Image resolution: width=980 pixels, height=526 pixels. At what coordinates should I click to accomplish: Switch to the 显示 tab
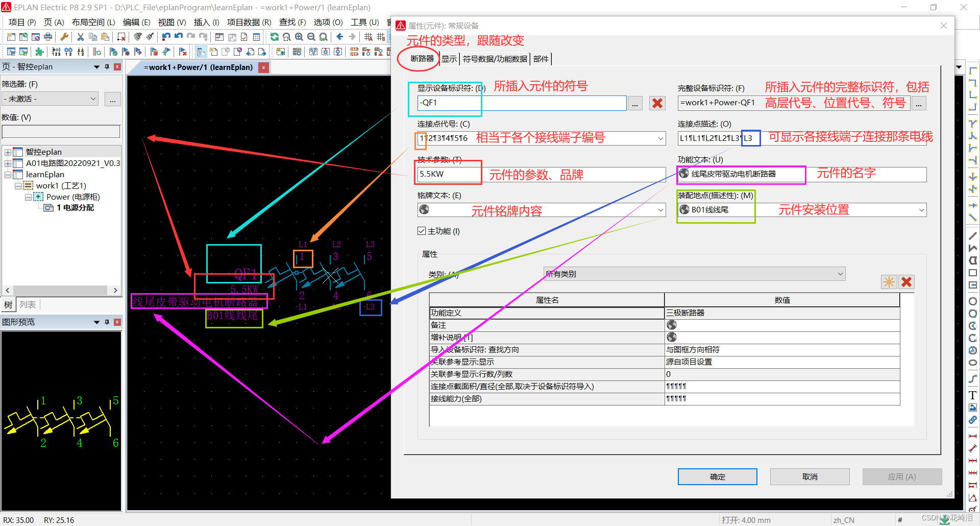(449, 59)
